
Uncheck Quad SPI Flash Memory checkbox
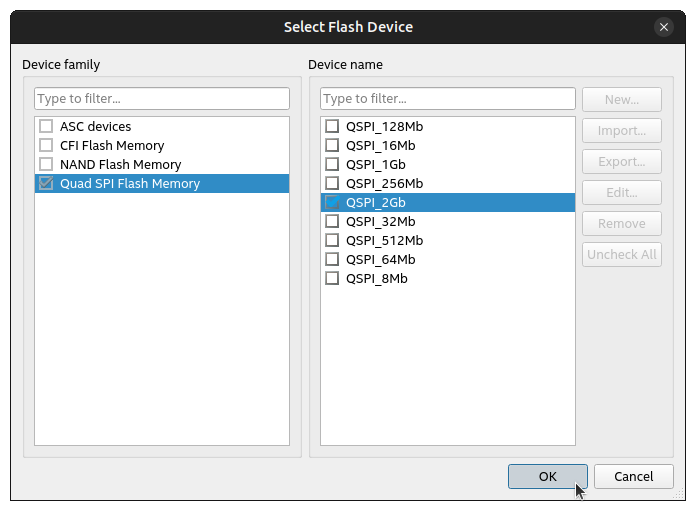click(46, 184)
